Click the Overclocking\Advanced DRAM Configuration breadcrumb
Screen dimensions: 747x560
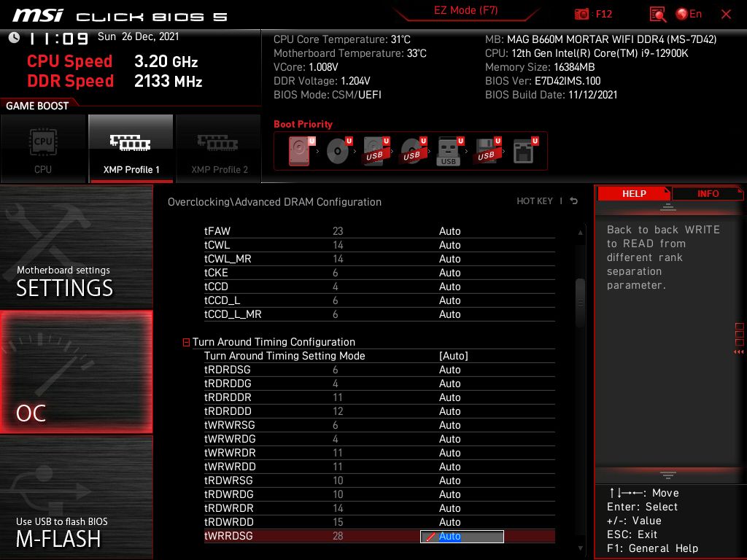coord(274,202)
